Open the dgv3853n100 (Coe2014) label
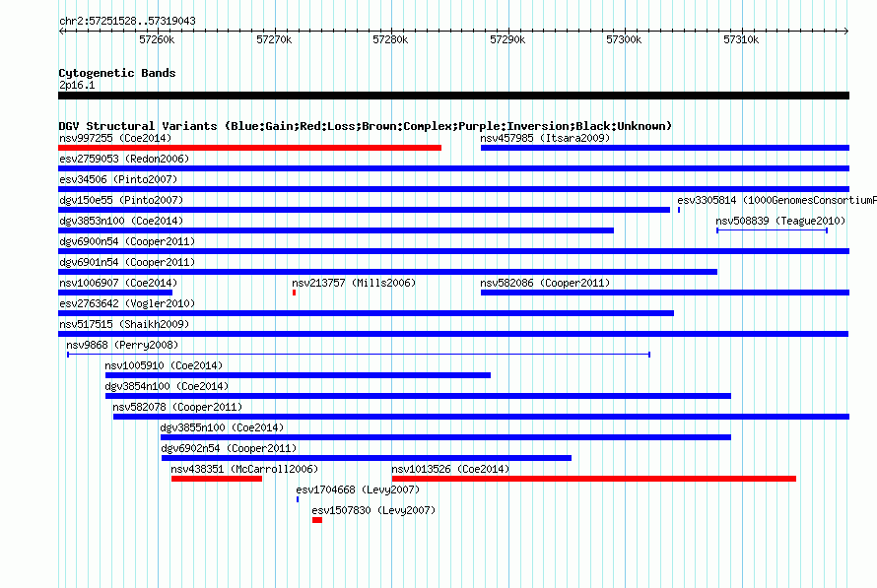 pyautogui.click(x=121, y=221)
